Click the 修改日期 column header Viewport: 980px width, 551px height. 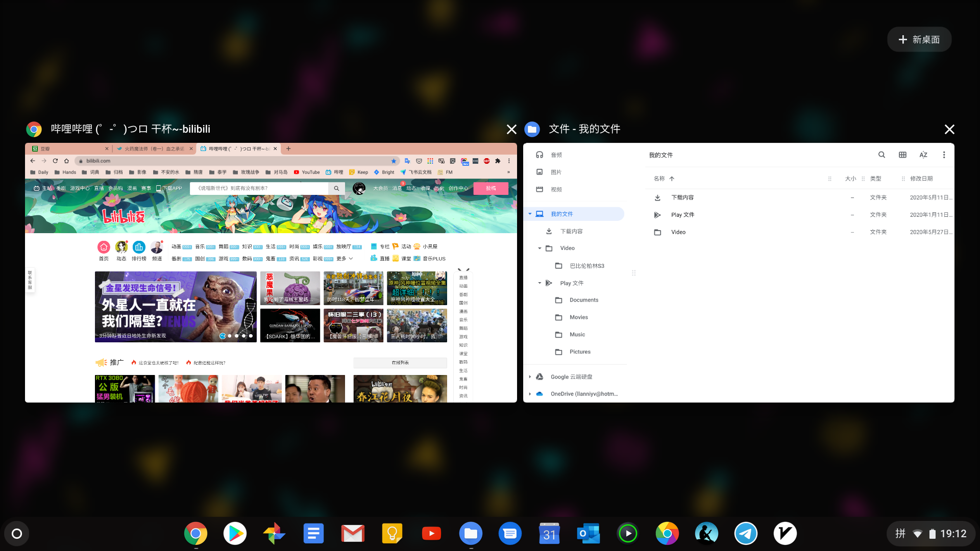921,179
